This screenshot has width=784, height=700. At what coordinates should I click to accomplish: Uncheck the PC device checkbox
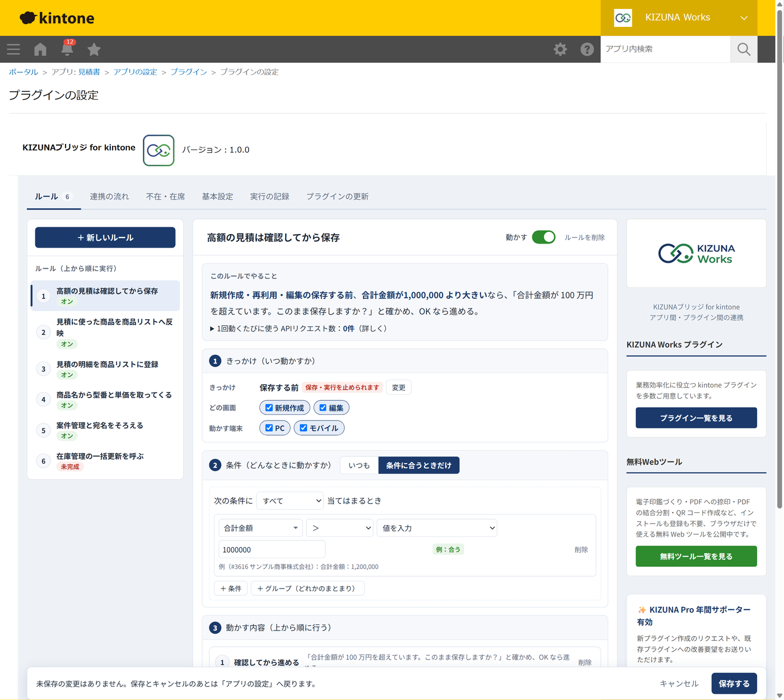click(x=269, y=428)
